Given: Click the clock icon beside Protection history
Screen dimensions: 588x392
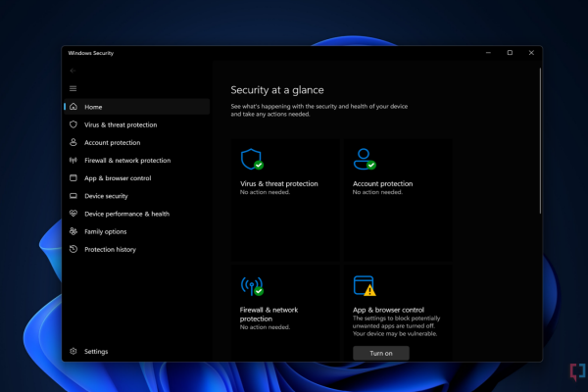Looking at the screenshot, I should pos(73,249).
